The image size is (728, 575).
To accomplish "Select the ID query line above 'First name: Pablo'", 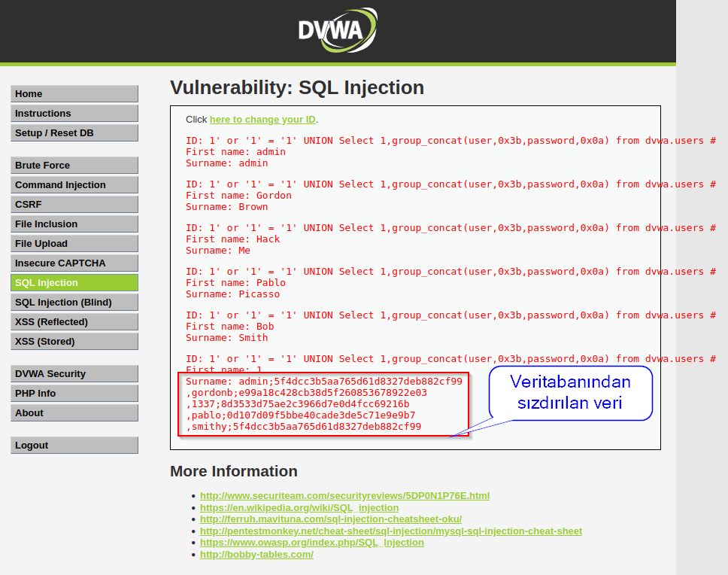I will [x=450, y=272].
